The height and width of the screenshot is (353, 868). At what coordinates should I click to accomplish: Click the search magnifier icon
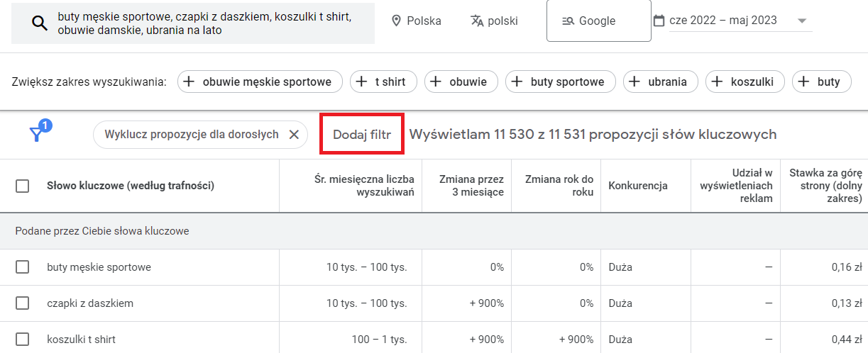[x=40, y=23]
